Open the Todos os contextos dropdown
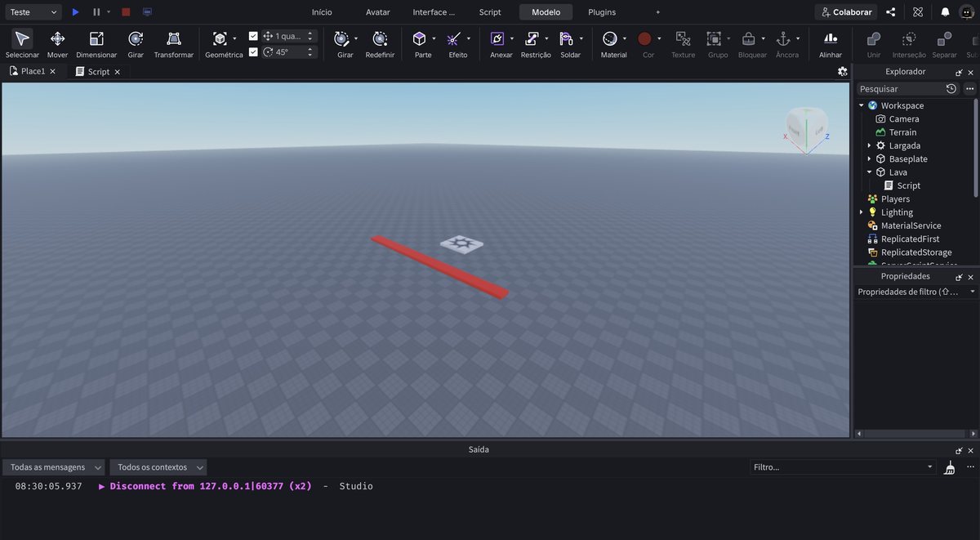The width and height of the screenshot is (980, 540). (x=158, y=467)
